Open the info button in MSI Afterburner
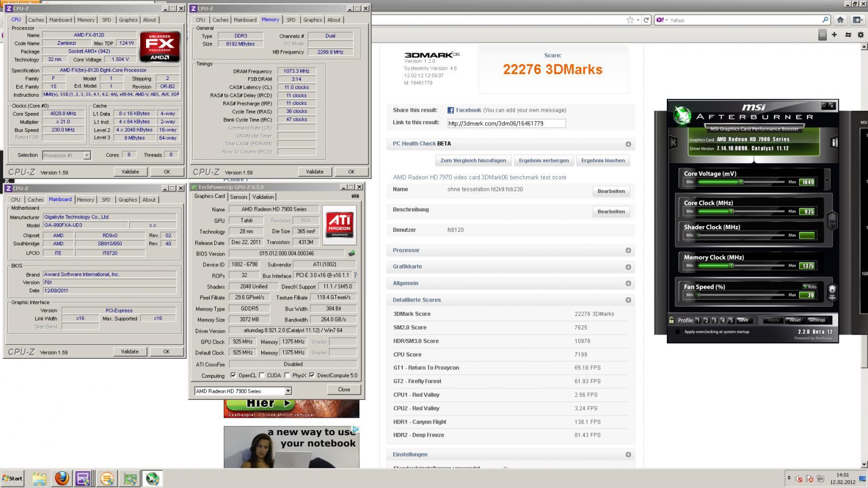 [x=834, y=143]
